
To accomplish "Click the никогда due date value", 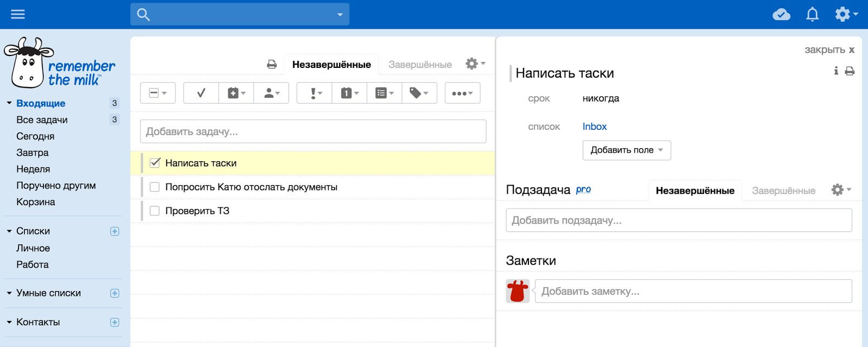I will click(x=601, y=98).
